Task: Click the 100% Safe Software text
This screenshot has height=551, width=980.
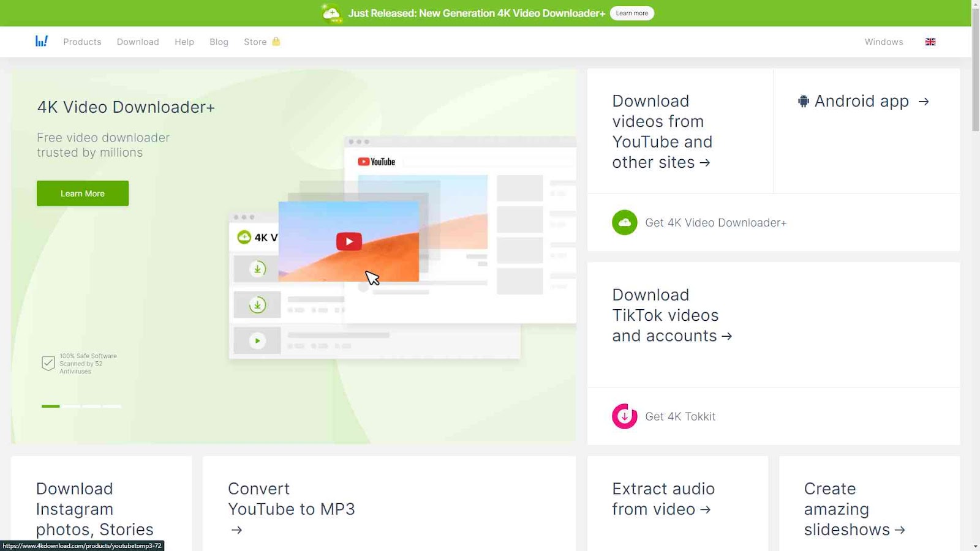Action: click(88, 364)
